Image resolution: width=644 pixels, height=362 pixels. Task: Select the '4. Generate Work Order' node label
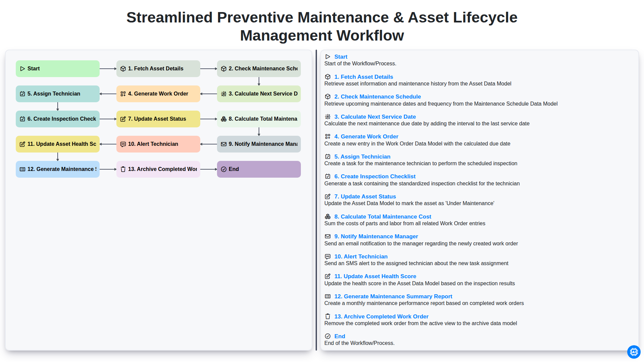158,94
